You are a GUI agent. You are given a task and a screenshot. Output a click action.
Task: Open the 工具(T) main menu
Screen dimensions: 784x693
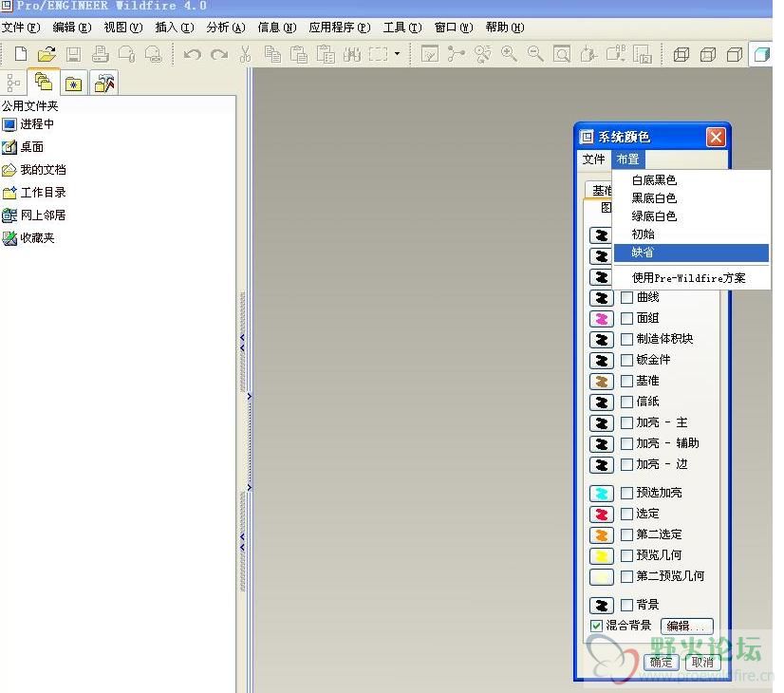pos(402,28)
